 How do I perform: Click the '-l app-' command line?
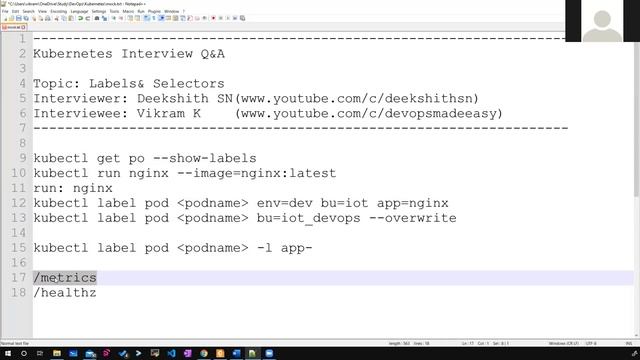pyautogui.click(x=173, y=248)
